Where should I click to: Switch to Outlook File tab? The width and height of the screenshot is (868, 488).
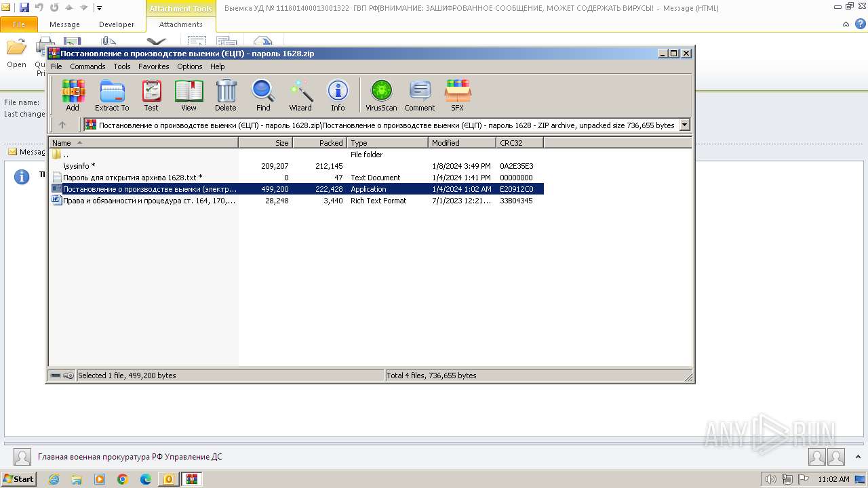(x=19, y=24)
